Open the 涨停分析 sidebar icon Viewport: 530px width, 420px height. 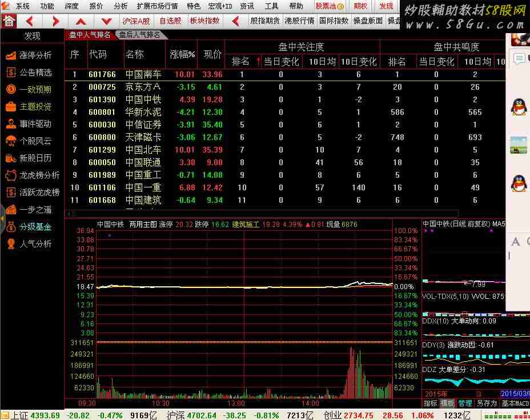tap(11, 55)
